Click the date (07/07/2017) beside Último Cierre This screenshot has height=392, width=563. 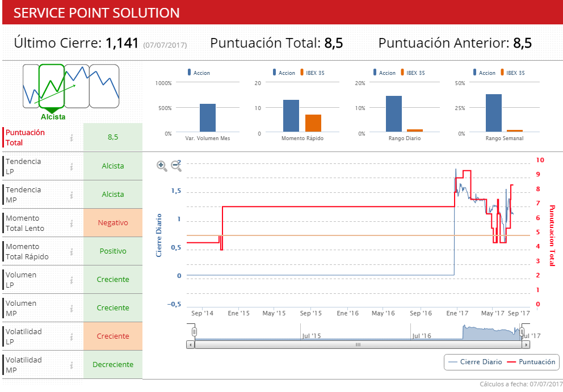click(x=165, y=45)
